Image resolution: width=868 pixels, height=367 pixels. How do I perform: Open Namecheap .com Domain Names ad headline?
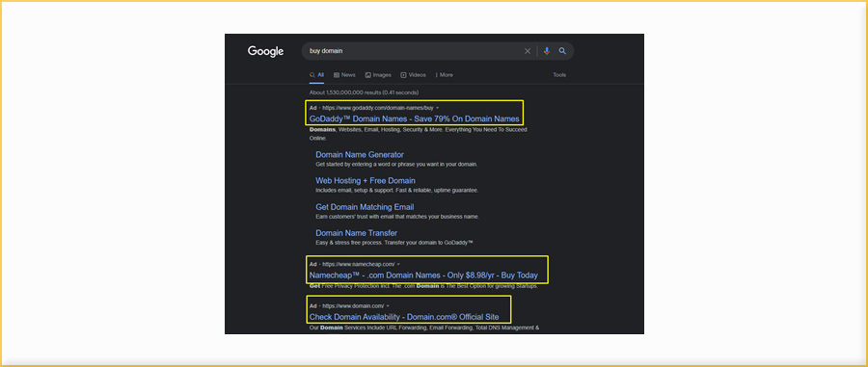pos(423,275)
